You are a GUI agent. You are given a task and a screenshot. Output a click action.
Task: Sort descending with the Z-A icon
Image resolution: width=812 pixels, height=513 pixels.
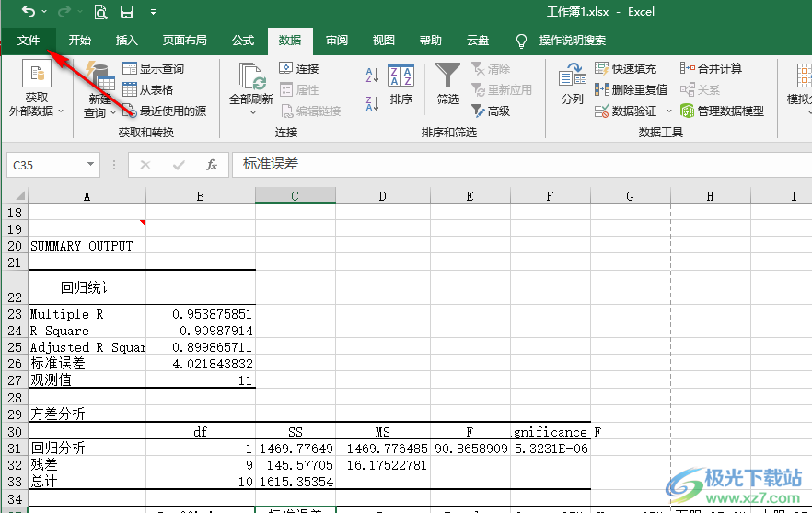pos(372,103)
